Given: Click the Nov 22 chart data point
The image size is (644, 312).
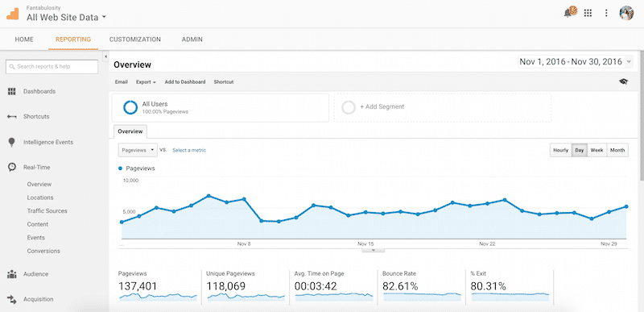Looking at the screenshot, I should pos(487,203).
